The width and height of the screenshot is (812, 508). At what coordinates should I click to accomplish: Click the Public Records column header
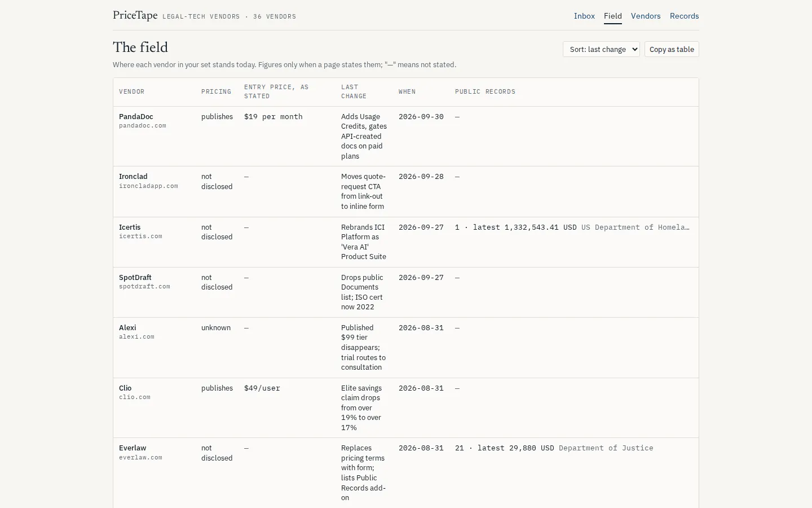[486, 91]
